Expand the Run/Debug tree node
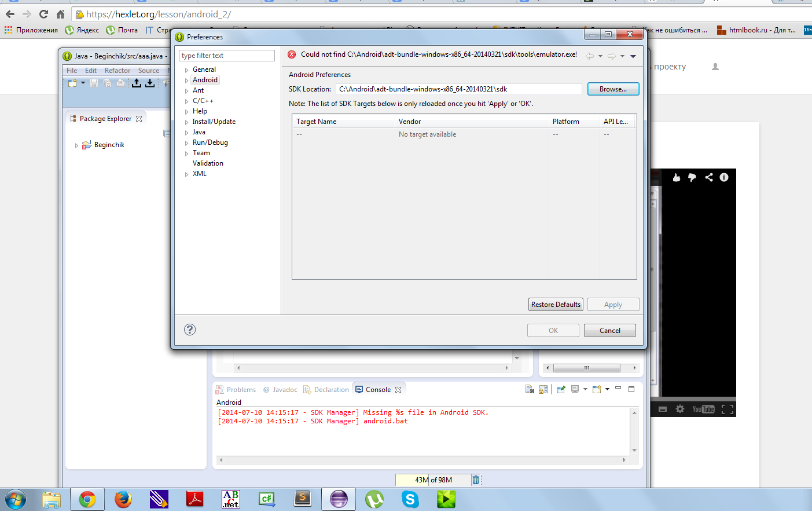 click(186, 143)
